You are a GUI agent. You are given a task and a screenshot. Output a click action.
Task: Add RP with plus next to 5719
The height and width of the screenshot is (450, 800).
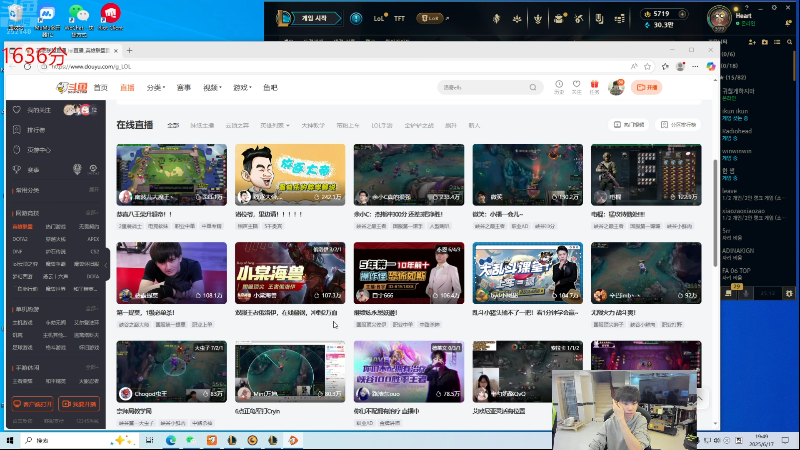tap(682, 14)
